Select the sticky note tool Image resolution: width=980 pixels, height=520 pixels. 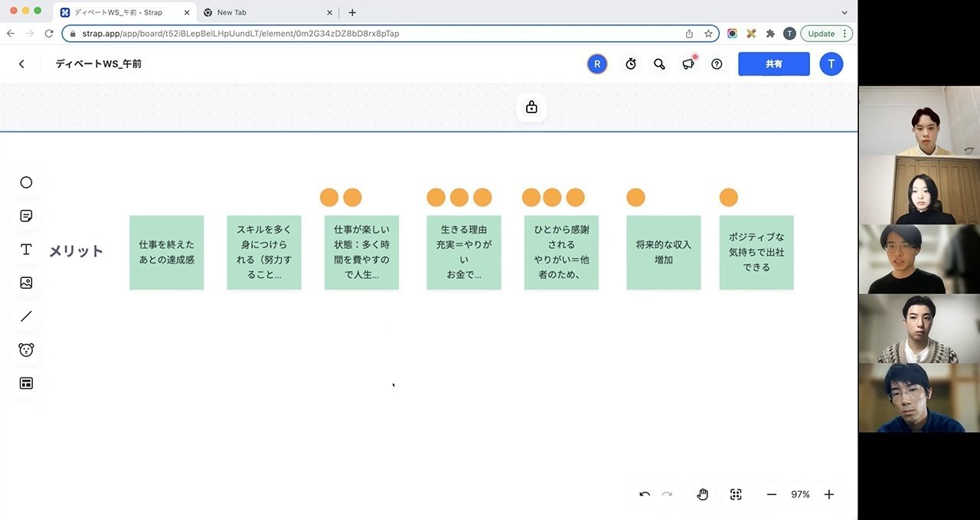pos(26,215)
